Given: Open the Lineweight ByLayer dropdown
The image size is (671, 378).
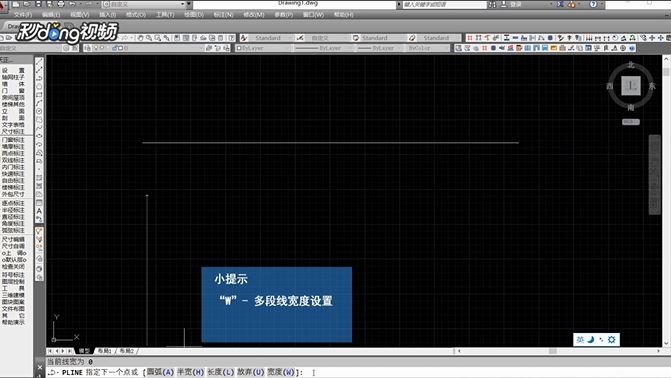Looking at the screenshot, I should pos(379,48).
